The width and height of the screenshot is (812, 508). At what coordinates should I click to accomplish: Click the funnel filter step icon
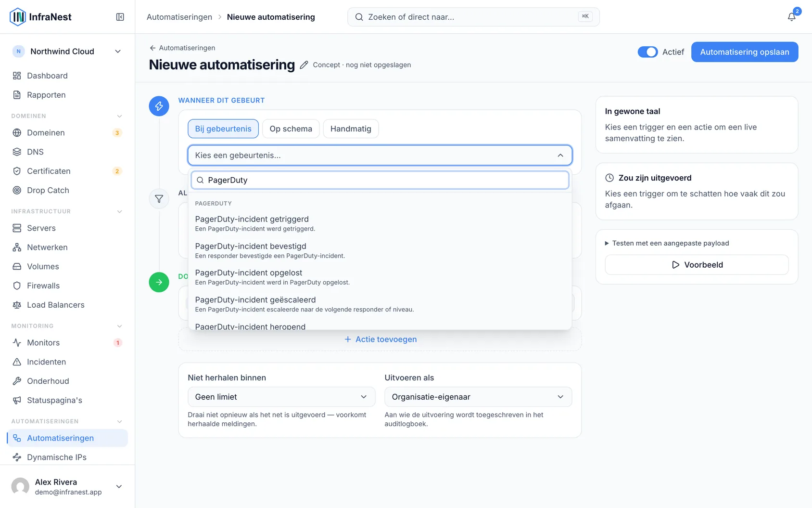[159, 199]
